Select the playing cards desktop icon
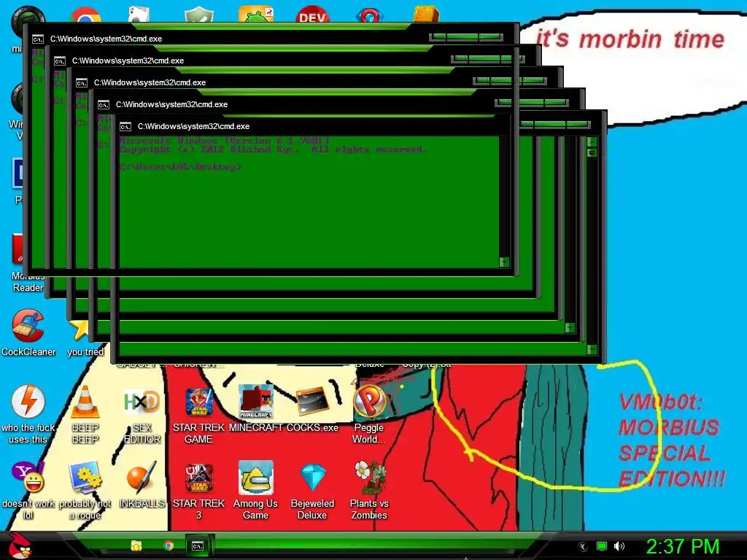Image resolution: width=747 pixels, height=560 pixels. tap(139, 15)
